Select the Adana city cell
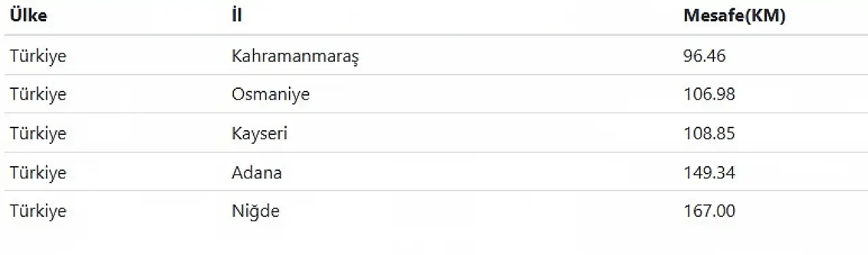Viewport: 868px width, 255px height. click(257, 172)
